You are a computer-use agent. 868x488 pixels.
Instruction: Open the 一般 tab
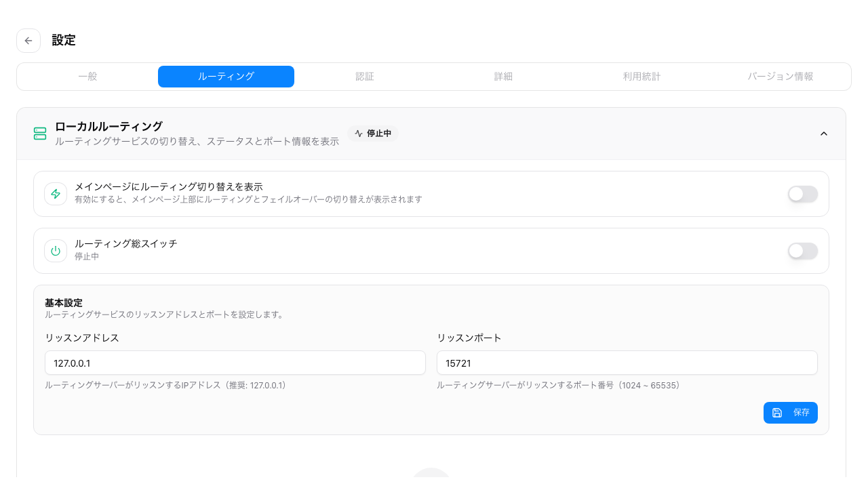coord(88,77)
